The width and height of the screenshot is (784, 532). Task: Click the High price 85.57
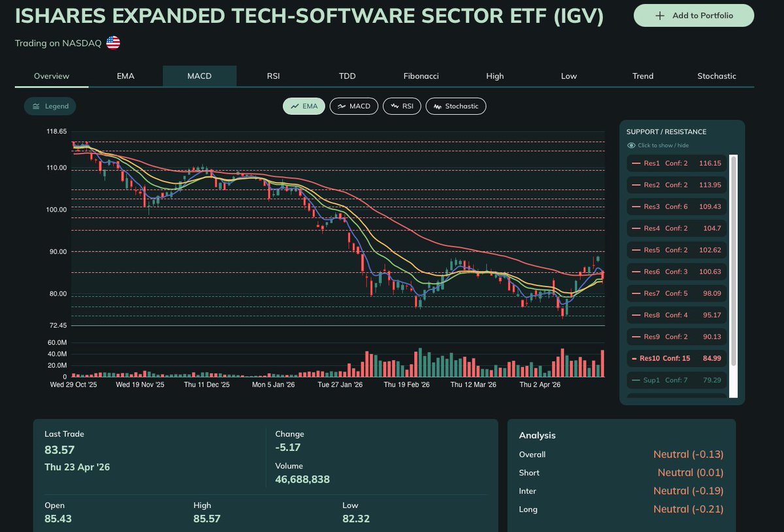(207, 519)
